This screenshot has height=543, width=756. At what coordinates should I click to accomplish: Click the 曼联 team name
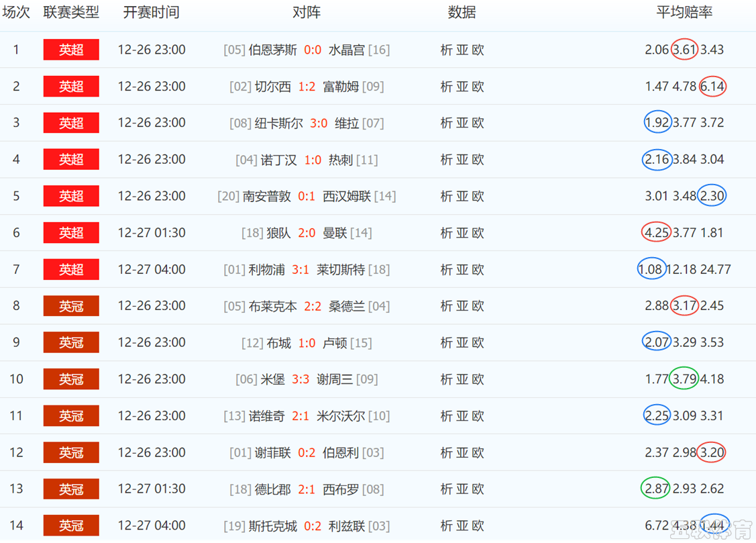coord(335,233)
